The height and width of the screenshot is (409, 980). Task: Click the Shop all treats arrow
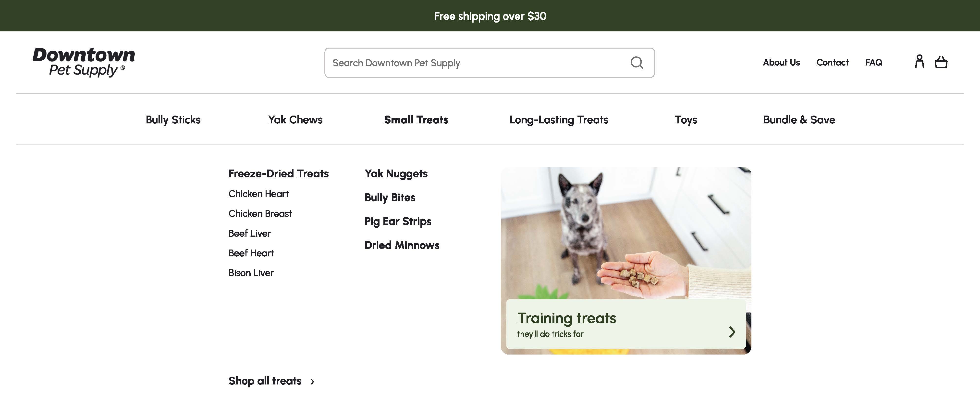tap(312, 382)
